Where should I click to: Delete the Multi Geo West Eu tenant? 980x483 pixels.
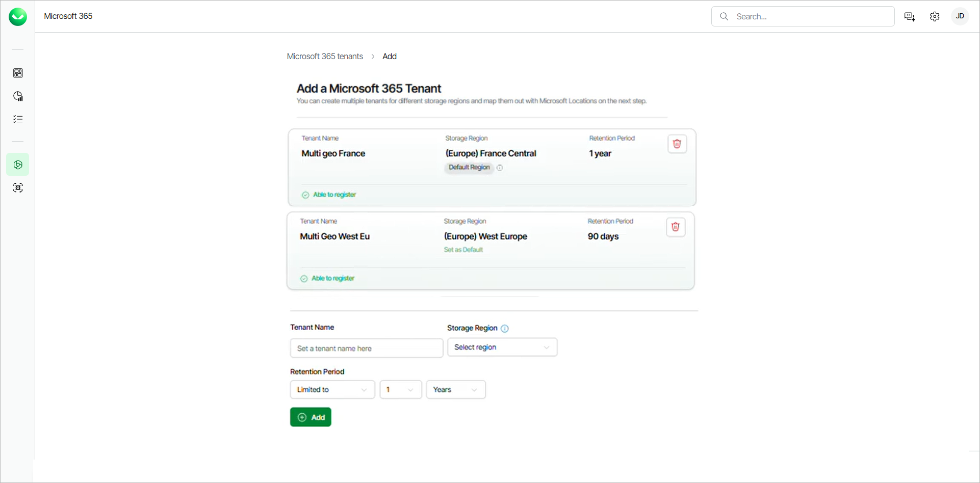pos(676,227)
